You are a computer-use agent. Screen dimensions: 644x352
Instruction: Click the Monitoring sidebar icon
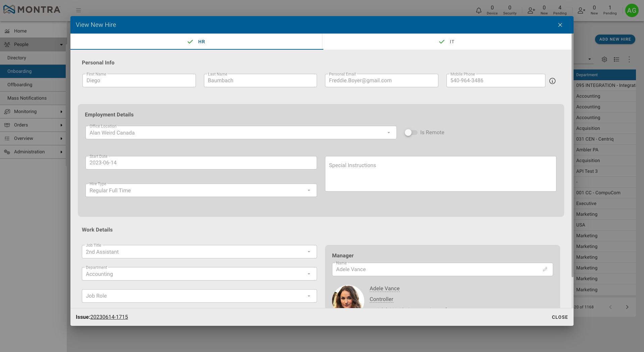pyautogui.click(x=7, y=111)
